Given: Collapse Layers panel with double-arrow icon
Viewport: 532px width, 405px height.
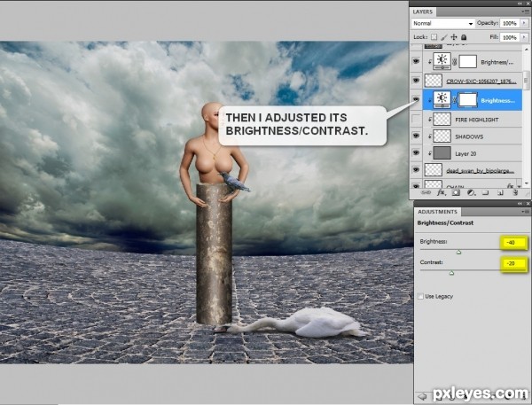Looking at the screenshot, I should click(520, 3).
